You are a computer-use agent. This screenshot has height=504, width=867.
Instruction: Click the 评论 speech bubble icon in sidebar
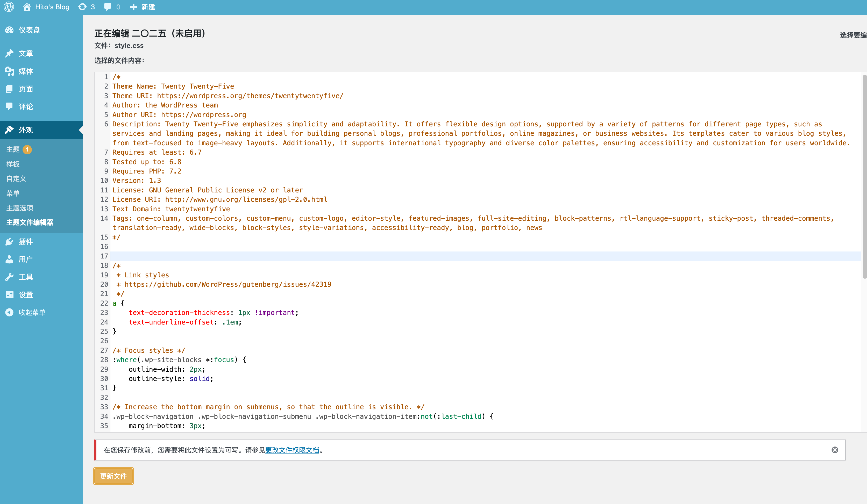click(9, 107)
